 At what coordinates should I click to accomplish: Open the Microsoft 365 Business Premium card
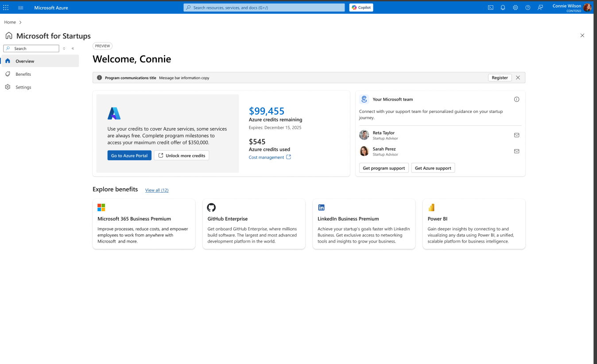pos(144,224)
